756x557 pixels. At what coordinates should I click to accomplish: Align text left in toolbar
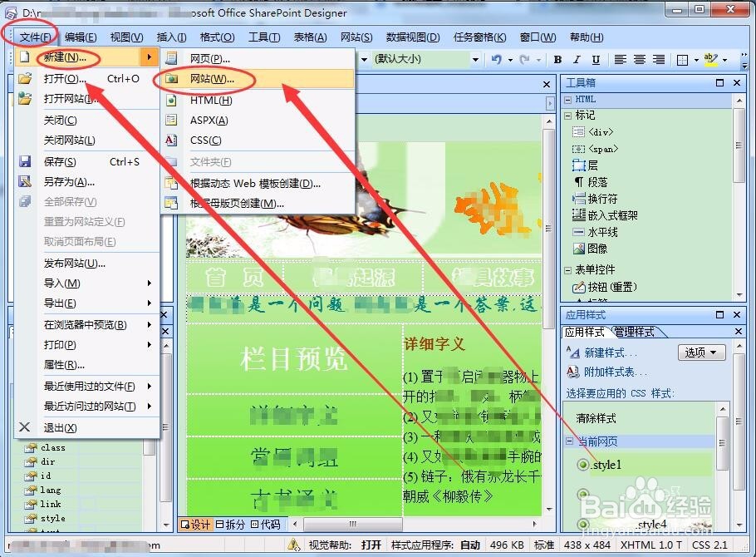point(620,59)
